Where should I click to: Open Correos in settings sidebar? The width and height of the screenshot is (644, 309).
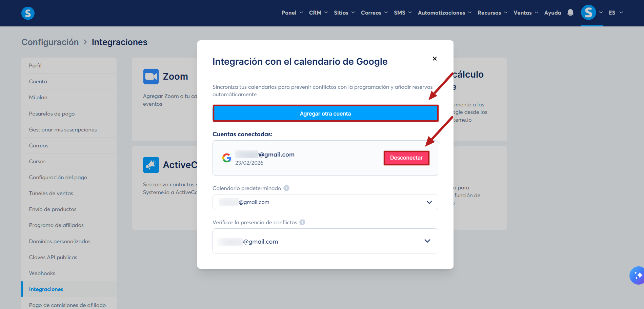tap(69, 145)
